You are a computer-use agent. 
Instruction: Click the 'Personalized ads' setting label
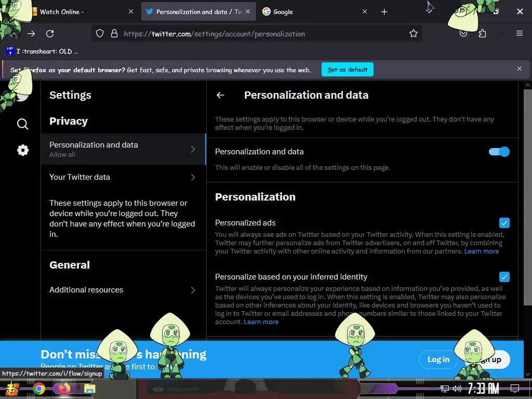pyautogui.click(x=245, y=223)
